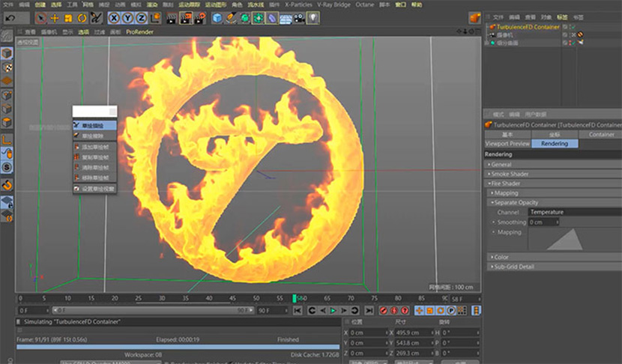The width and height of the screenshot is (622, 364).
Task: Open the X-Particles menu
Action: coord(298,4)
